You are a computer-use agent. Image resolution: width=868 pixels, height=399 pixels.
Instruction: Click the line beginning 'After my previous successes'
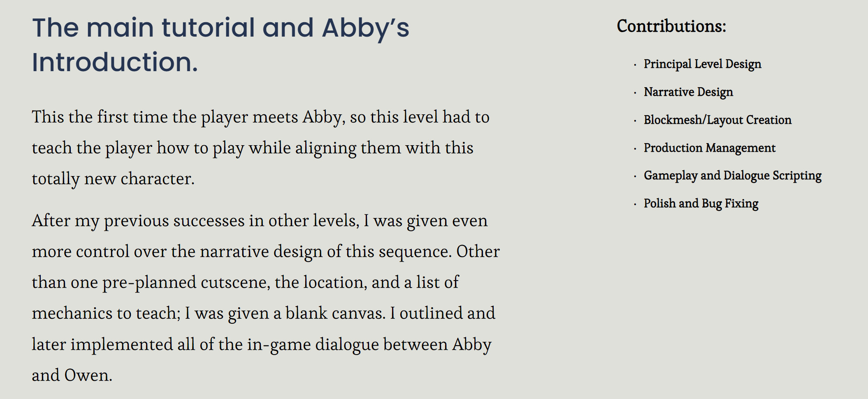click(260, 221)
